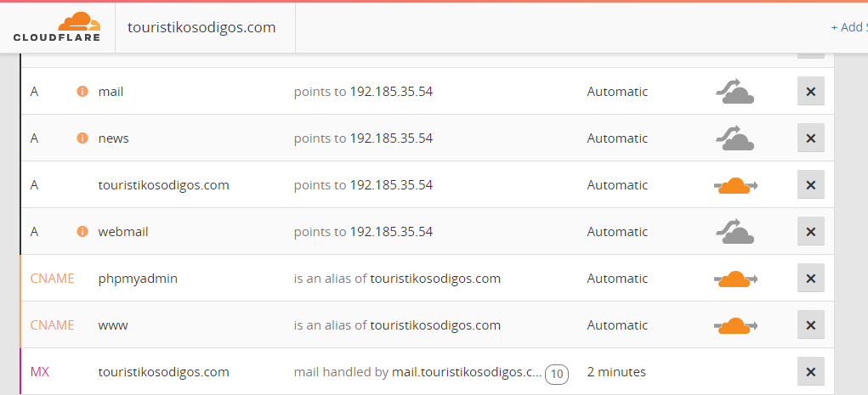Click info icon beside webmail record

82,232
